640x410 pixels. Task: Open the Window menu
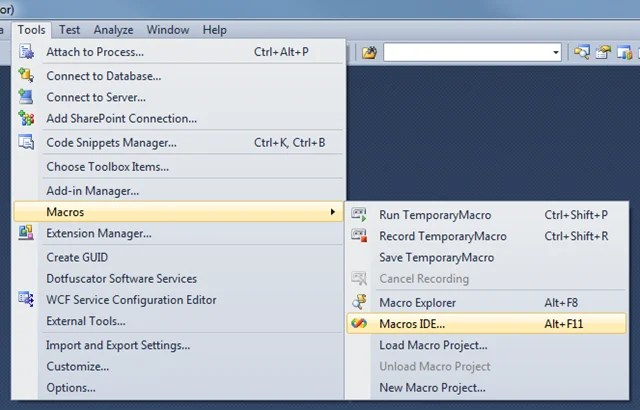coord(167,30)
